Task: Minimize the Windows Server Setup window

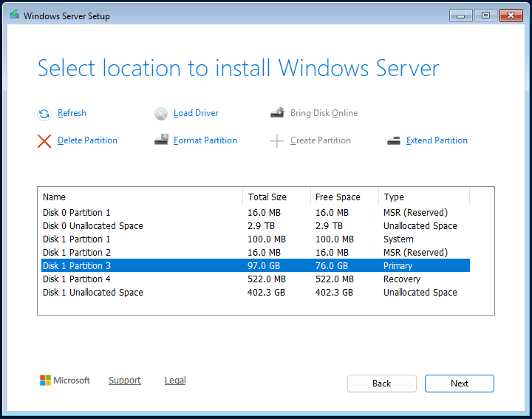Action: pos(461,16)
